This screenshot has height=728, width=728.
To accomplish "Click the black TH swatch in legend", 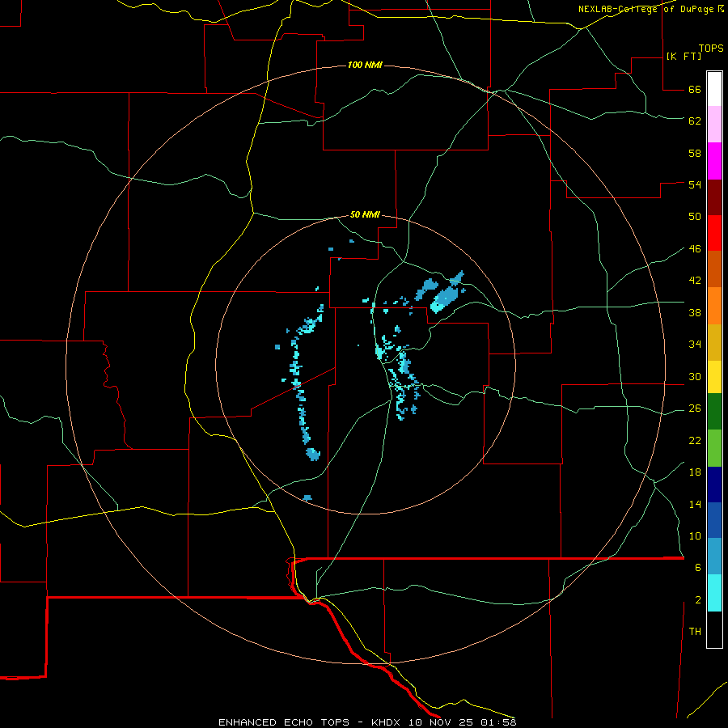I will click(x=714, y=629).
